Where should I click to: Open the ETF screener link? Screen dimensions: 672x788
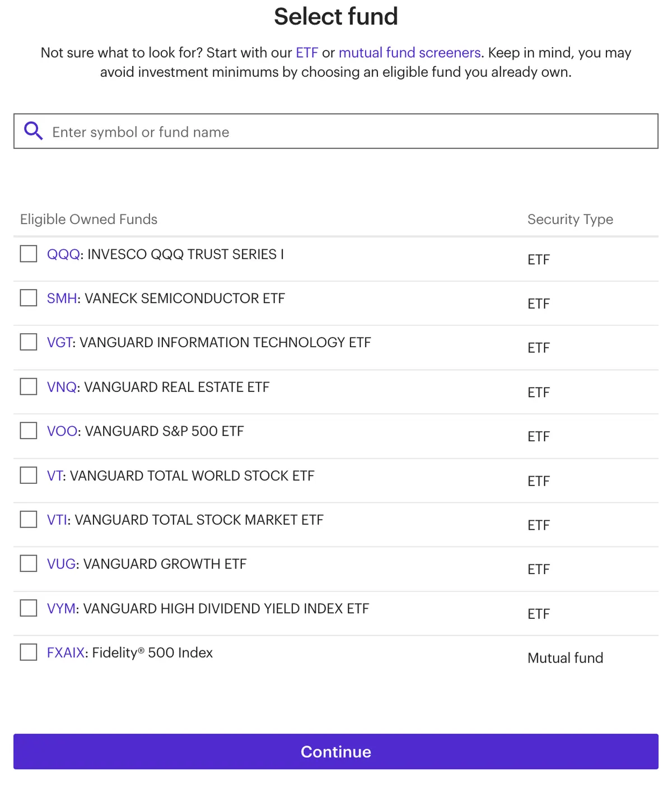307,53
